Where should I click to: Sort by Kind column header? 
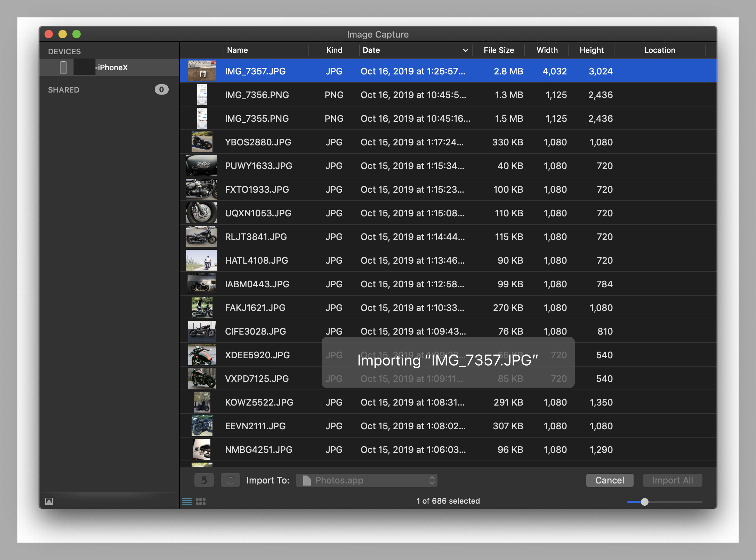pyautogui.click(x=334, y=50)
